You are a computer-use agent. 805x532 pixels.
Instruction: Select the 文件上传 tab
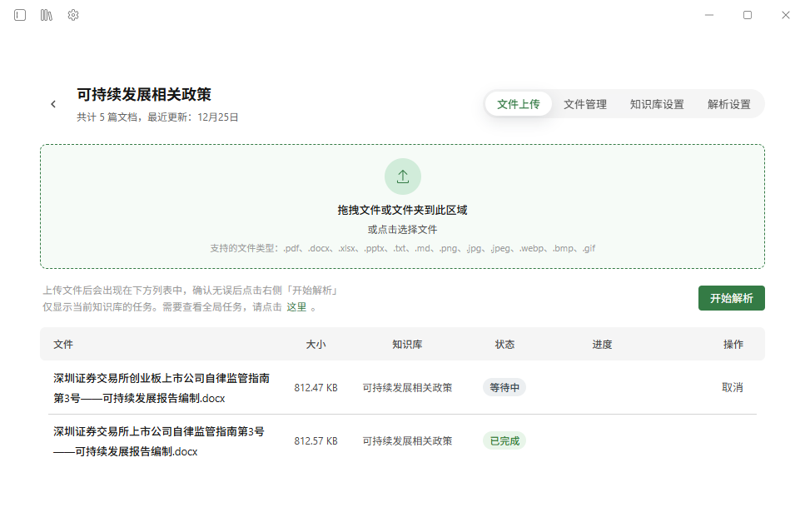pyautogui.click(x=518, y=103)
